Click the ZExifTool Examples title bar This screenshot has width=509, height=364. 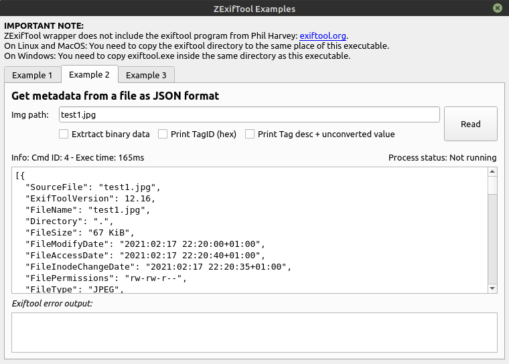pos(254,8)
